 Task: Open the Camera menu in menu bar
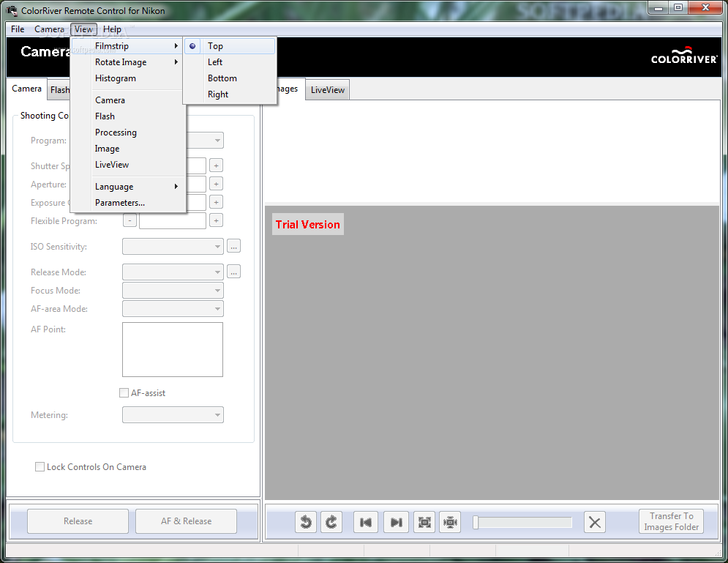(49, 29)
